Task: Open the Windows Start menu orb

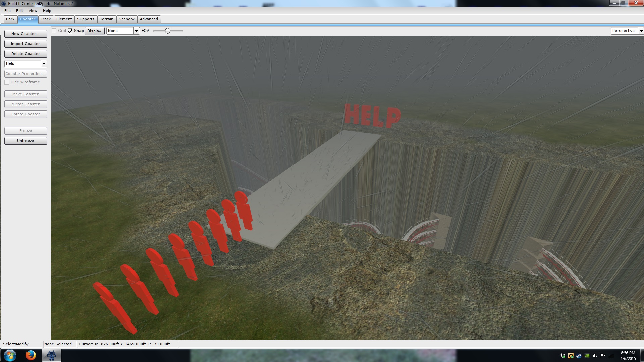Action: [x=10, y=355]
